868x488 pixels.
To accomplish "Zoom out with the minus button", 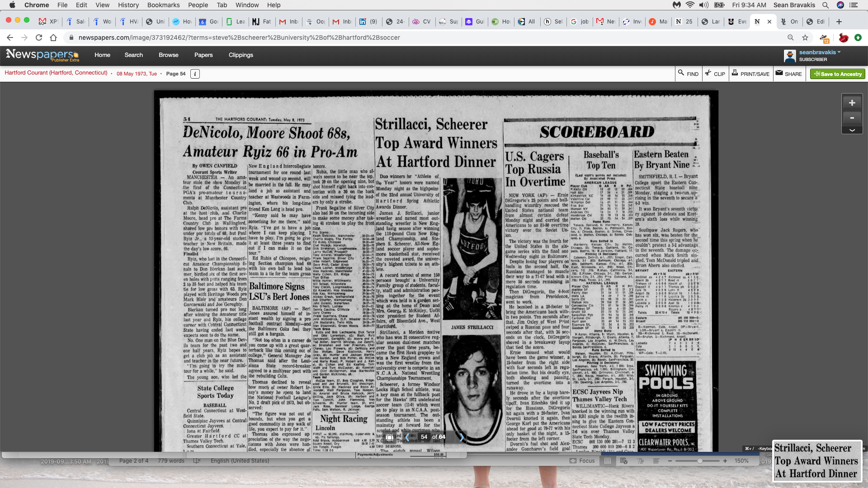I will pyautogui.click(x=852, y=118).
